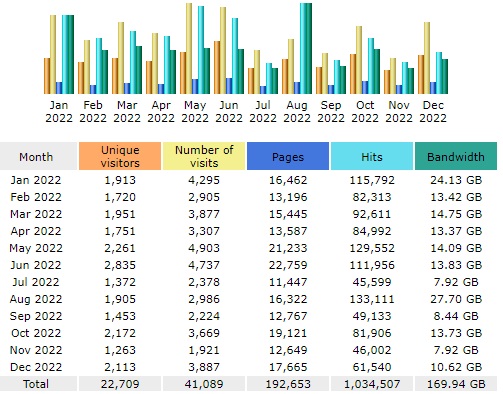This screenshot has width=503, height=394.
Task: Select the Feb 2022 row label in table
Action: coord(36,197)
